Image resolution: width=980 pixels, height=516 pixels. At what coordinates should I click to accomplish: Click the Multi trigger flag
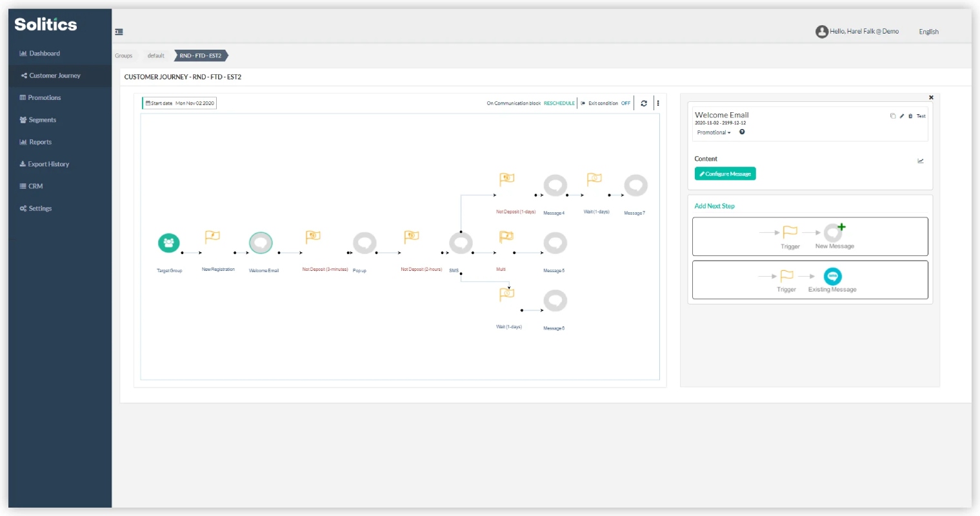(506, 237)
